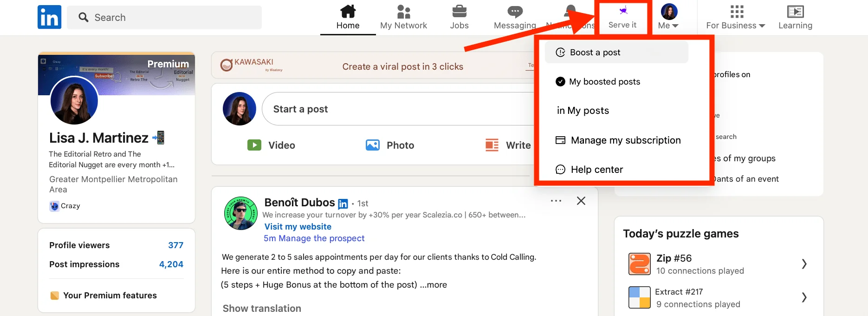Click the chat bubble icon beside Help center
868x316 pixels.
coord(561,169)
